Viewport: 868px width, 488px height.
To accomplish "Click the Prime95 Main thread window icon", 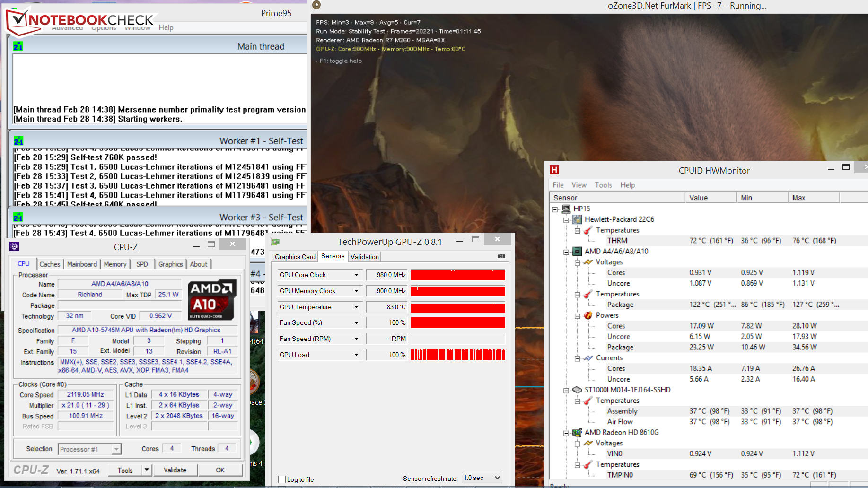I will 18,46.
